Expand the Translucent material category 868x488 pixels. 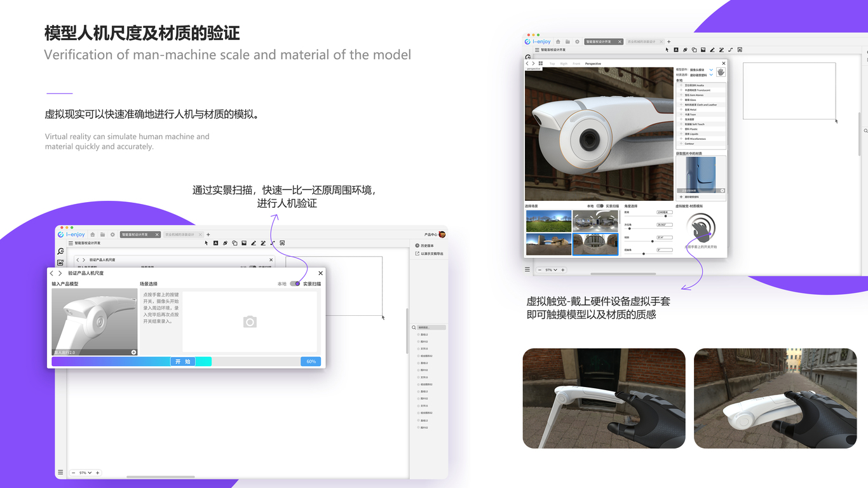pos(681,90)
